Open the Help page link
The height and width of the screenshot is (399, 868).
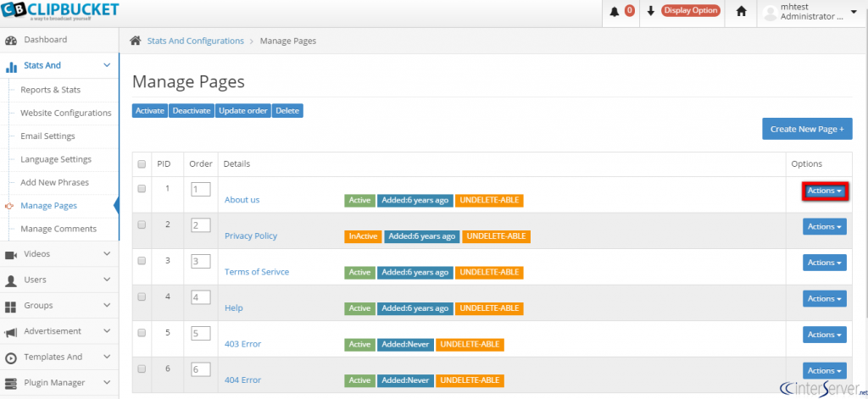(234, 308)
